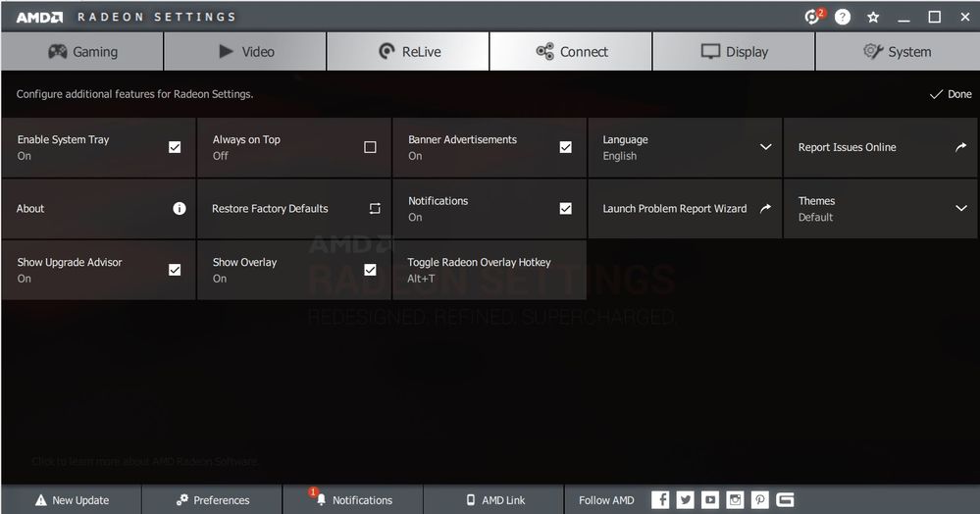This screenshot has width=980, height=514.
Task: Click the Video play triangle icon
Action: tap(226, 51)
